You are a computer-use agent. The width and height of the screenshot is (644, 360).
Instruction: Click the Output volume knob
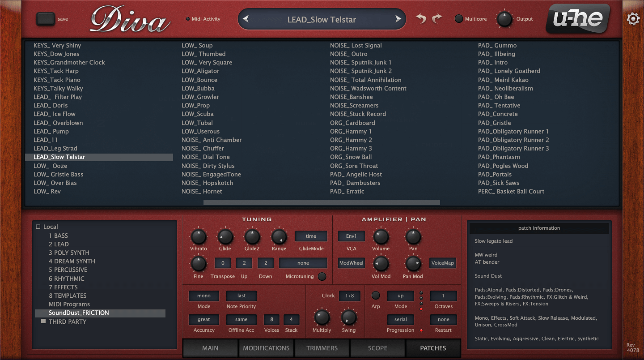pos(504,19)
